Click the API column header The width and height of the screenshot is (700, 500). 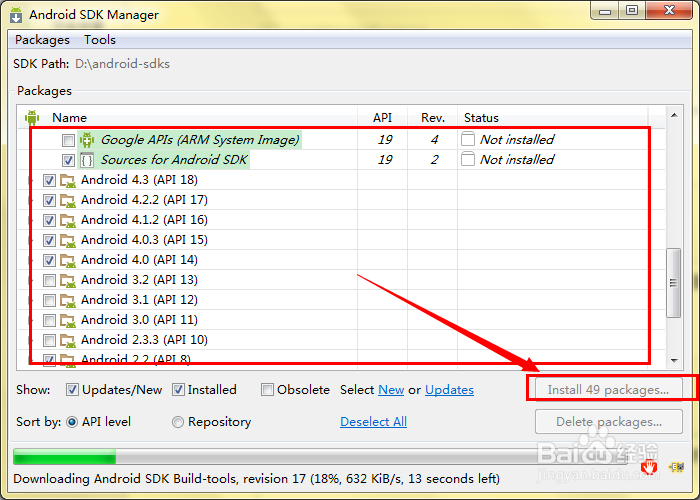tap(383, 118)
